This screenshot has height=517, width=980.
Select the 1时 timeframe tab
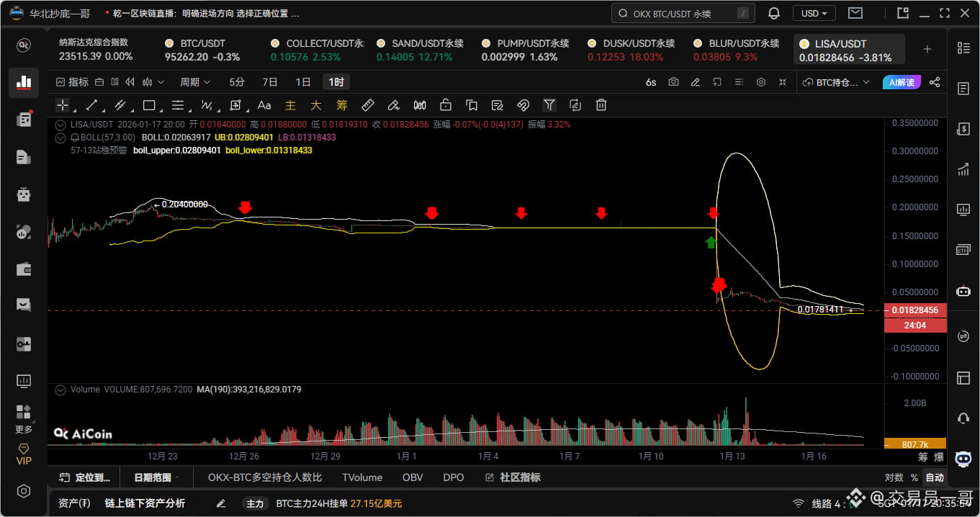(x=336, y=81)
